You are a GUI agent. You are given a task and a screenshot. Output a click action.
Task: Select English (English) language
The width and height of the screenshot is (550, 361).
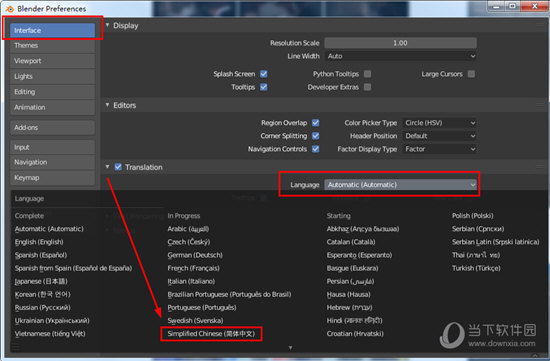39,242
